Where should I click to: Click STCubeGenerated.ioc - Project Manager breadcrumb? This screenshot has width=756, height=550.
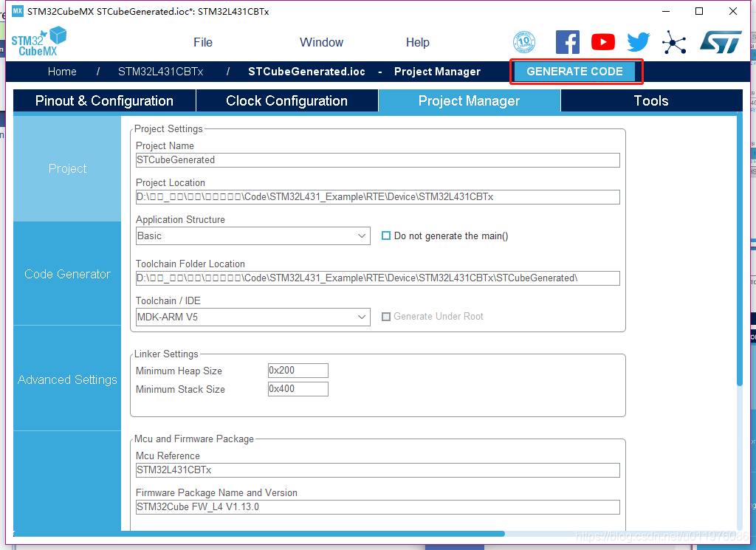[364, 72]
